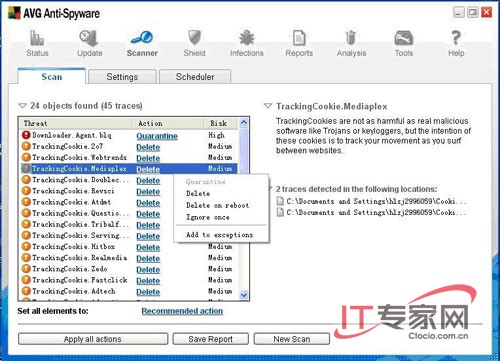The image size is (500, 361).
Task: Open the Reports document icon
Action: 299,38
